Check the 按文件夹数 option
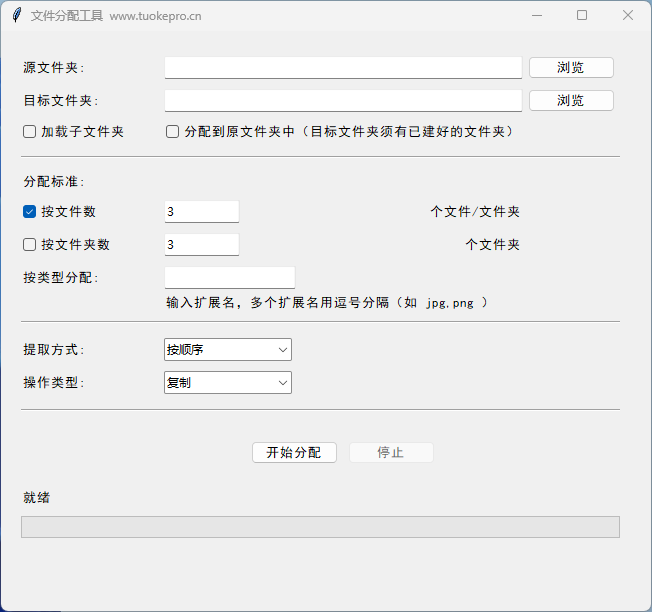Screen dimensions: 652x612 [30, 245]
